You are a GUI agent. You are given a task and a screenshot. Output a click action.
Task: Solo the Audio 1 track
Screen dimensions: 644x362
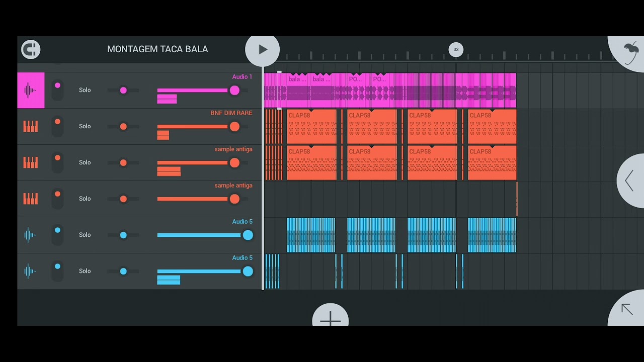click(85, 90)
